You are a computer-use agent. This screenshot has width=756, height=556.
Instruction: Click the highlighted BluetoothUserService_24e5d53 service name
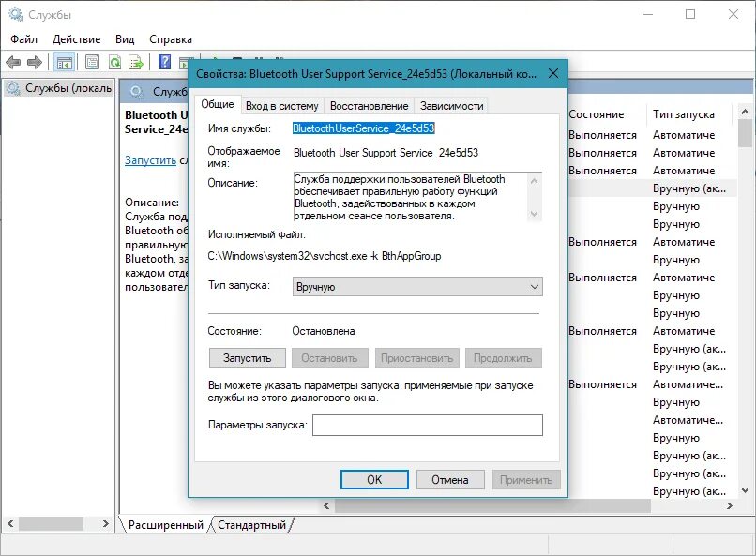pyautogui.click(x=364, y=128)
